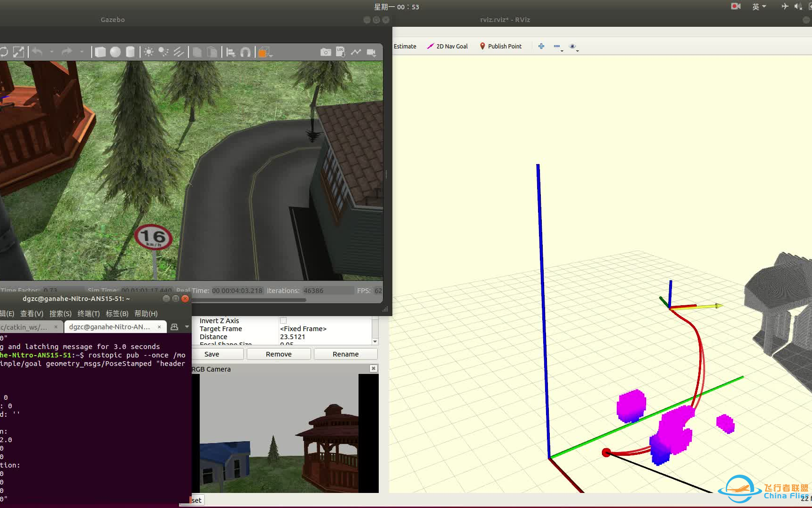Add a point light in Gazebo
Viewport: 812px width, 508px height.
(x=148, y=52)
